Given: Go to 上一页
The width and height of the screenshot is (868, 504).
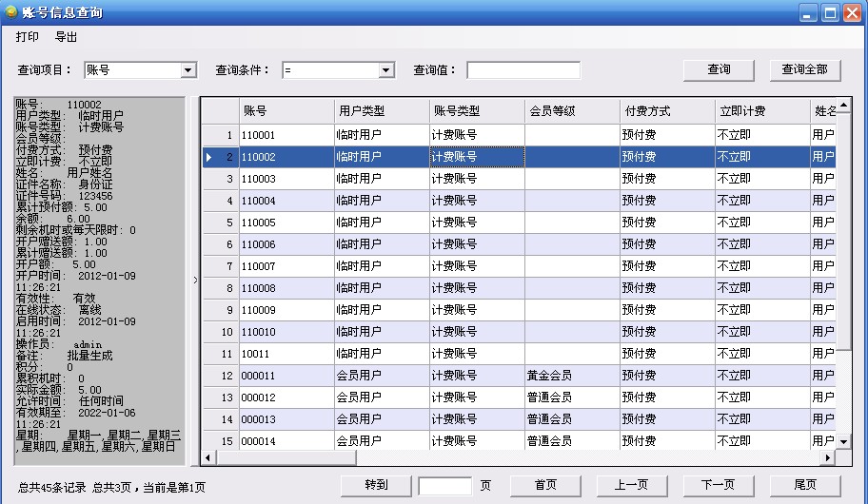Looking at the screenshot, I should [632, 485].
